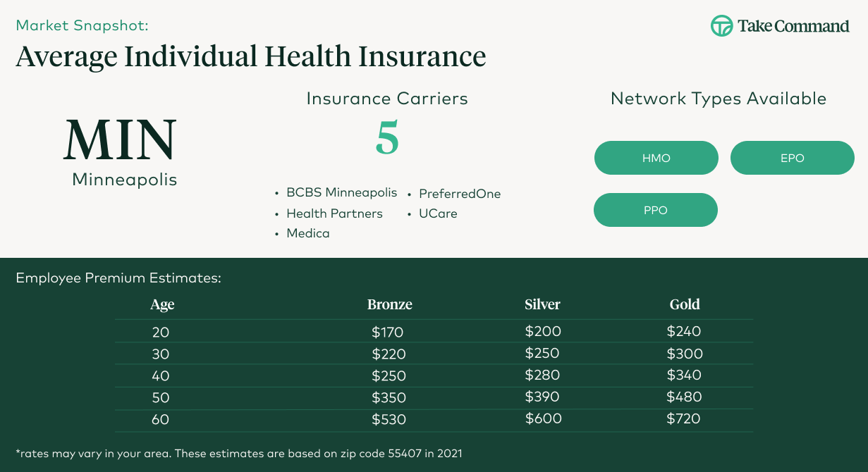Click the $390 Silver premium cell
This screenshot has width=868, height=472.
(x=542, y=397)
